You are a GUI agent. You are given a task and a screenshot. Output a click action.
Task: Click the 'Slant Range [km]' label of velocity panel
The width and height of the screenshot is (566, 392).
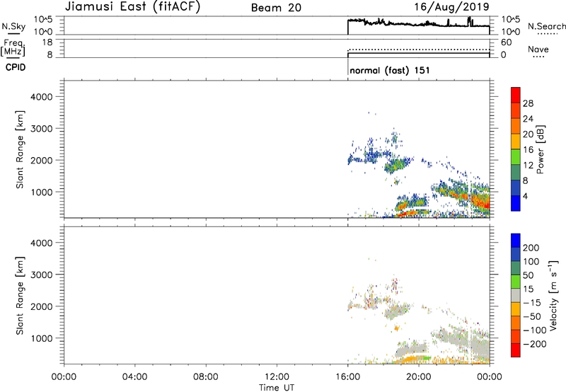[x=20, y=296]
